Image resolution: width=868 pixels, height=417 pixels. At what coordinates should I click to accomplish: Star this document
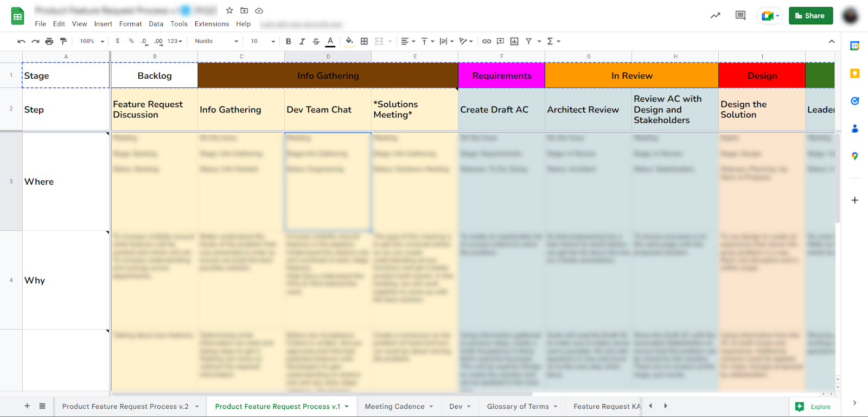point(229,10)
